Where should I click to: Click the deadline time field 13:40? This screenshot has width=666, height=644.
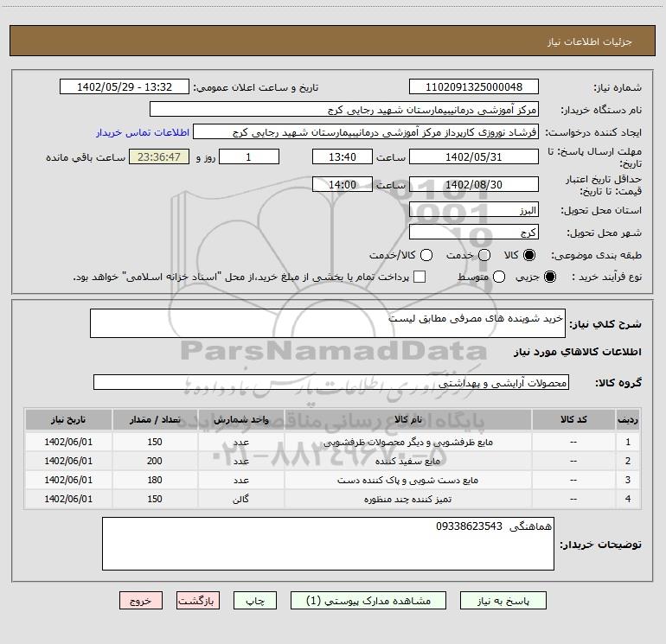coord(343,157)
